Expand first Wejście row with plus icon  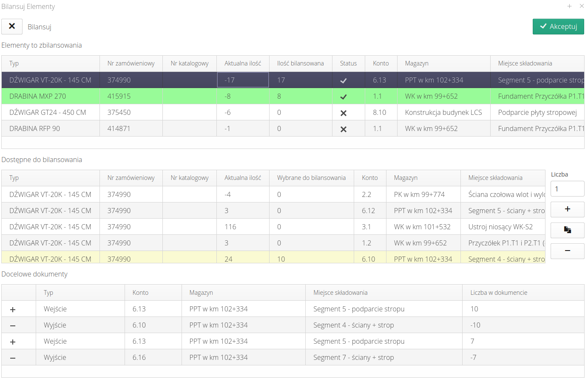(x=13, y=309)
